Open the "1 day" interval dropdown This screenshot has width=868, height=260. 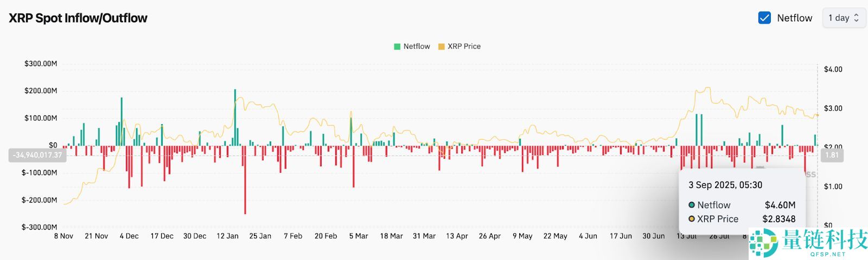[844, 18]
